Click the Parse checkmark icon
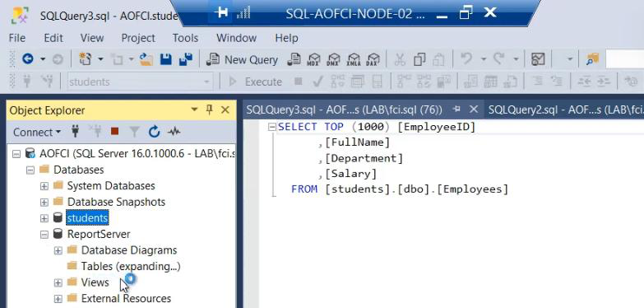The image size is (644, 308). (x=317, y=82)
